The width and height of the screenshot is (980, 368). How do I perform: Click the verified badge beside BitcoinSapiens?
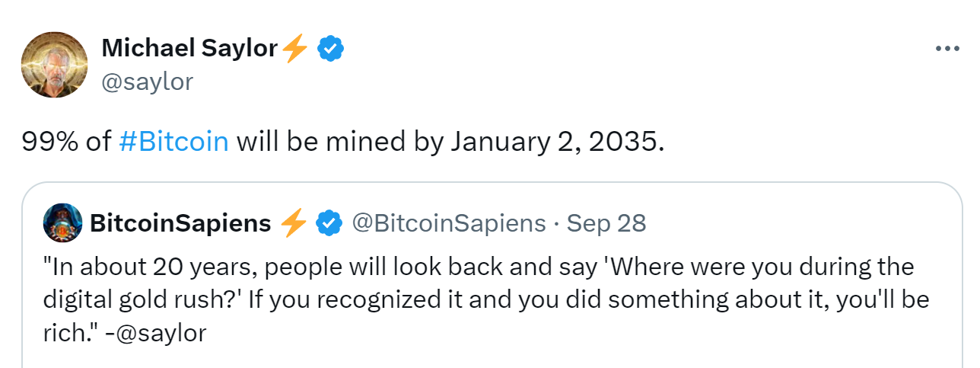[x=328, y=223]
